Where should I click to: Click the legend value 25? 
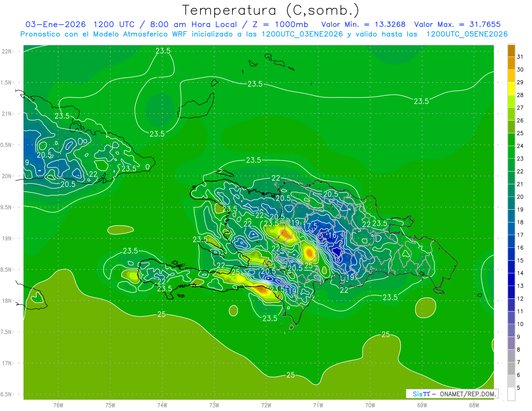pyautogui.click(x=520, y=133)
